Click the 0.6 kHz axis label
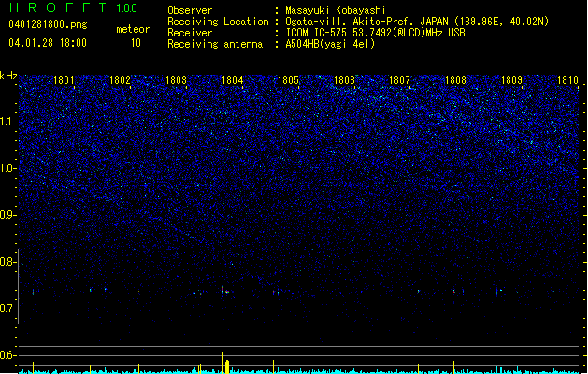This screenshot has width=588, height=374. (x=8, y=355)
